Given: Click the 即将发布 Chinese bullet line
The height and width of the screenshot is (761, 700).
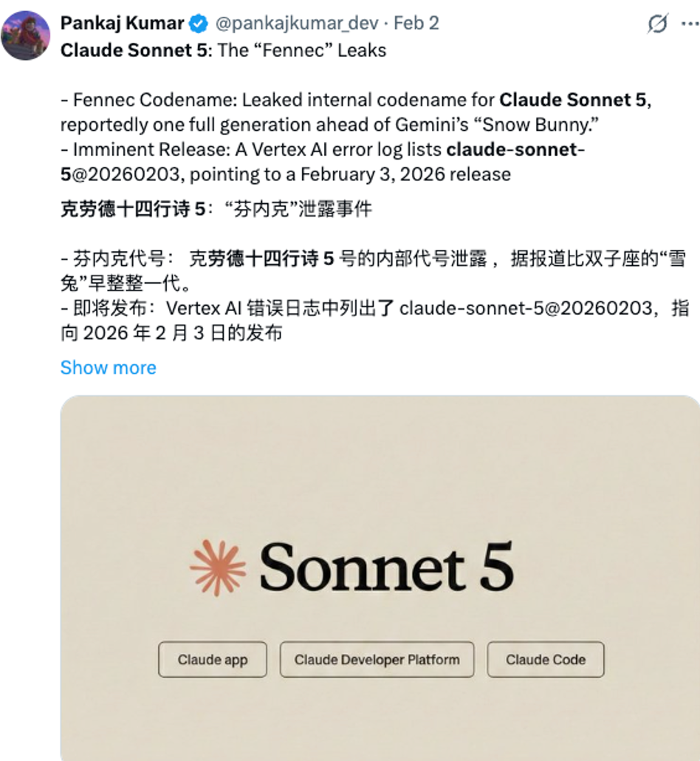Looking at the screenshot, I should (374, 321).
